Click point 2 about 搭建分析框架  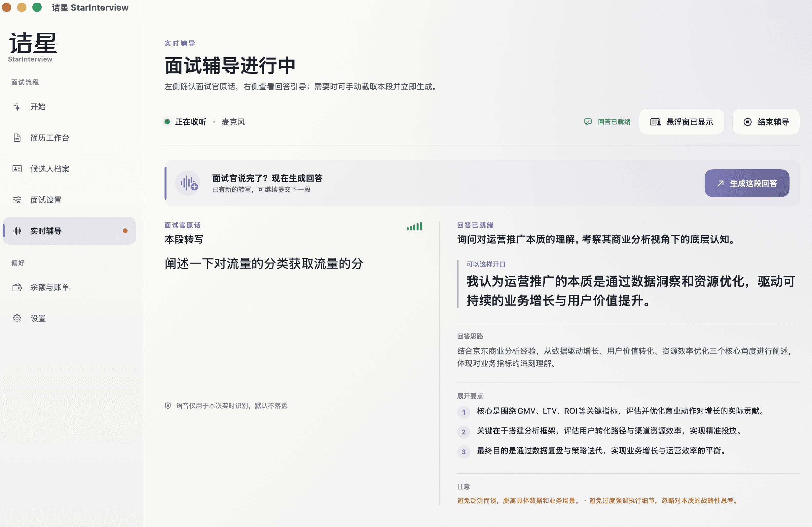tap(610, 431)
